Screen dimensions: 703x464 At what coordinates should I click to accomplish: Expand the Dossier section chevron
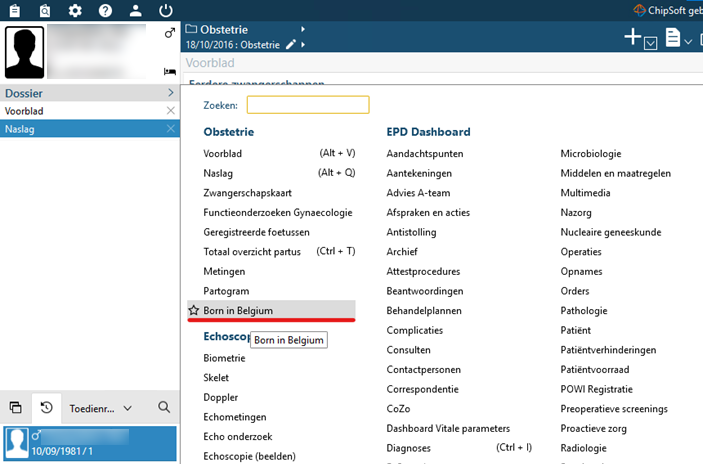[x=170, y=93]
